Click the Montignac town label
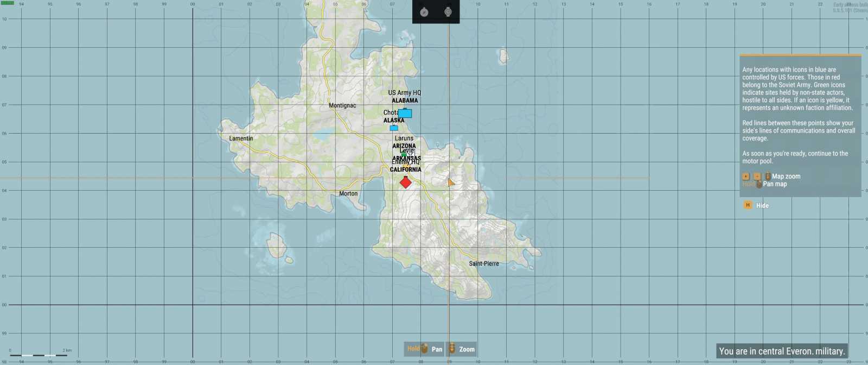Image resolution: width=868 pixels, height=365 pixels. click(x=342, y=105)
